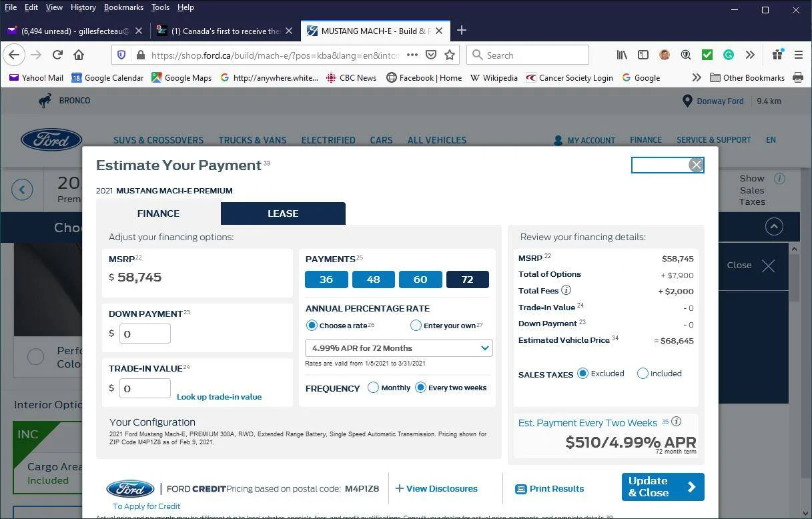The image size is (812, 519).
Task: Set frequency to Every two weeks
Action: pos(420,388)
